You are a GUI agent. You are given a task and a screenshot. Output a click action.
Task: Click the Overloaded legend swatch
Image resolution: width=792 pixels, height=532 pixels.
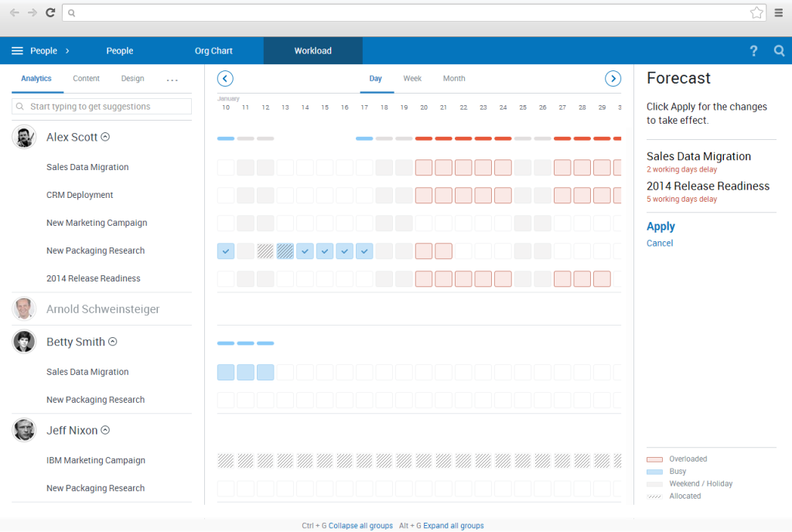coord(657,459)
